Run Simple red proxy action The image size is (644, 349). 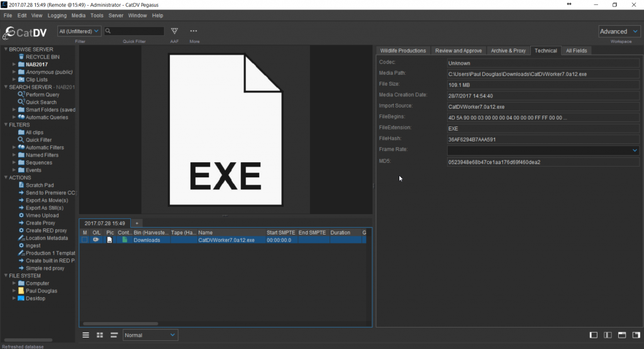coord(45,269)
